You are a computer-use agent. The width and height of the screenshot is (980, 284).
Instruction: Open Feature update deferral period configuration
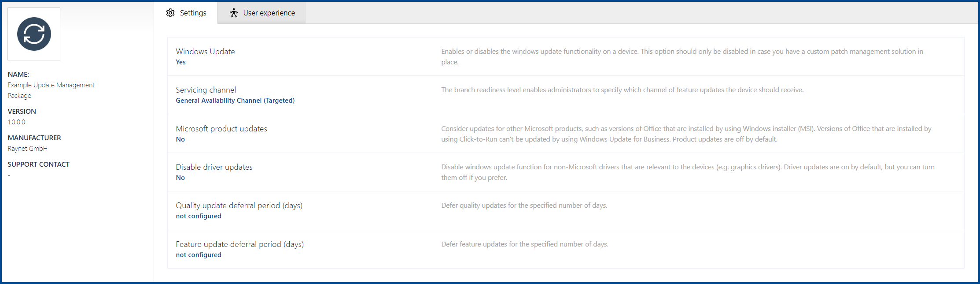(240, 244)
